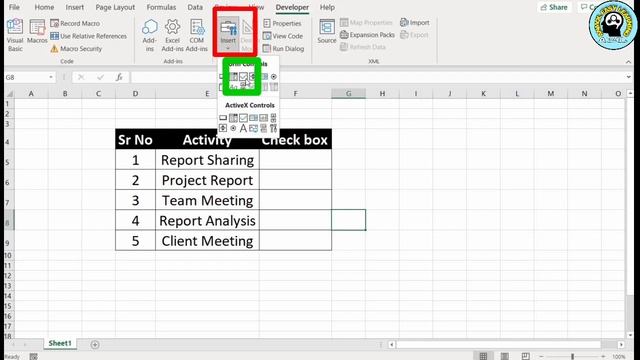Viewport: 640px width, 360px height.
Task: Pick the Form Controls check box
Action: point(243,76)
